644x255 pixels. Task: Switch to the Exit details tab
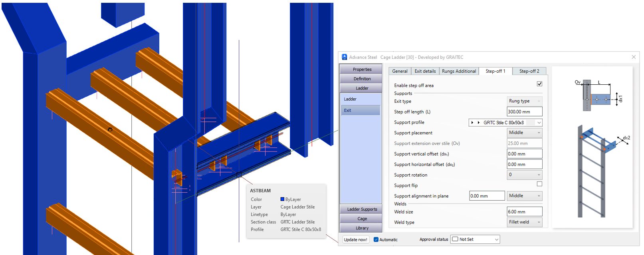coord(425,71)
